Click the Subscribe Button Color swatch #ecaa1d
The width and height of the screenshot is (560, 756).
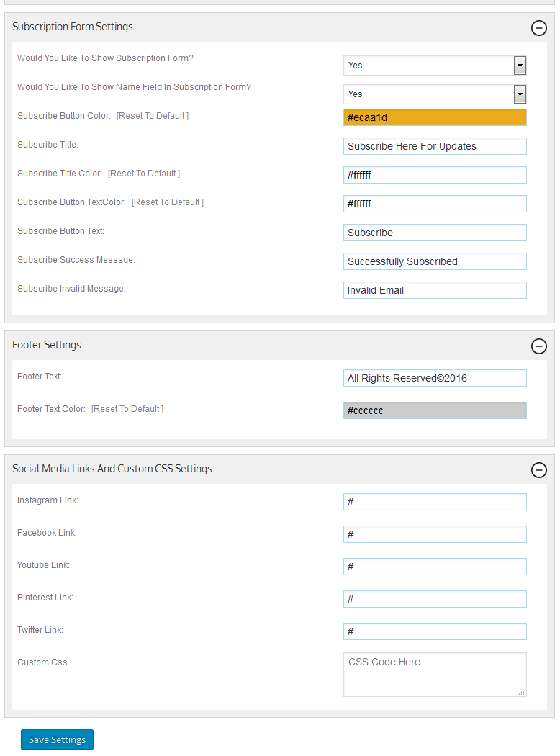point(435,117)
